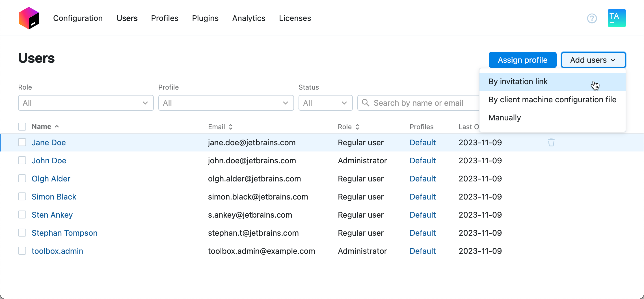This screenshot has height=299, width=644.
Task: Open the Analytics tab
Action: point(249,18)
